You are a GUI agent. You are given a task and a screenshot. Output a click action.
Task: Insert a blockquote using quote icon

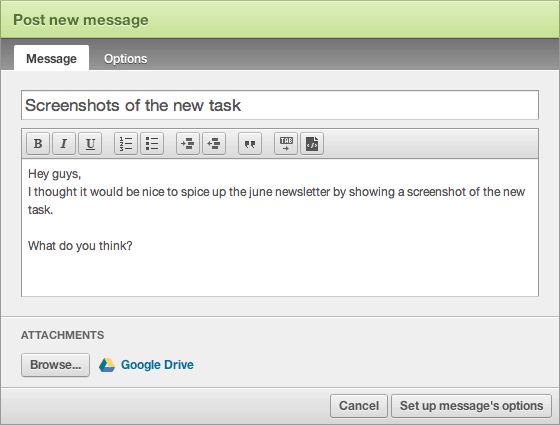(x=250, y=144)
